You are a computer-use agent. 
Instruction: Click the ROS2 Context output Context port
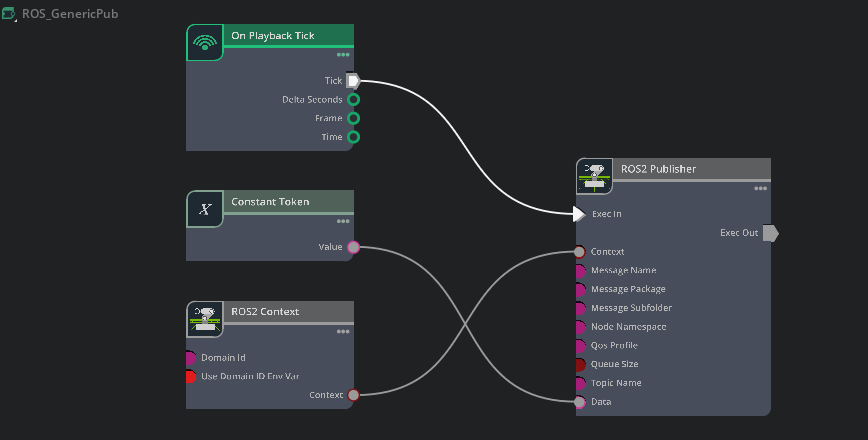pyautogui.click(x=353, y=395)
